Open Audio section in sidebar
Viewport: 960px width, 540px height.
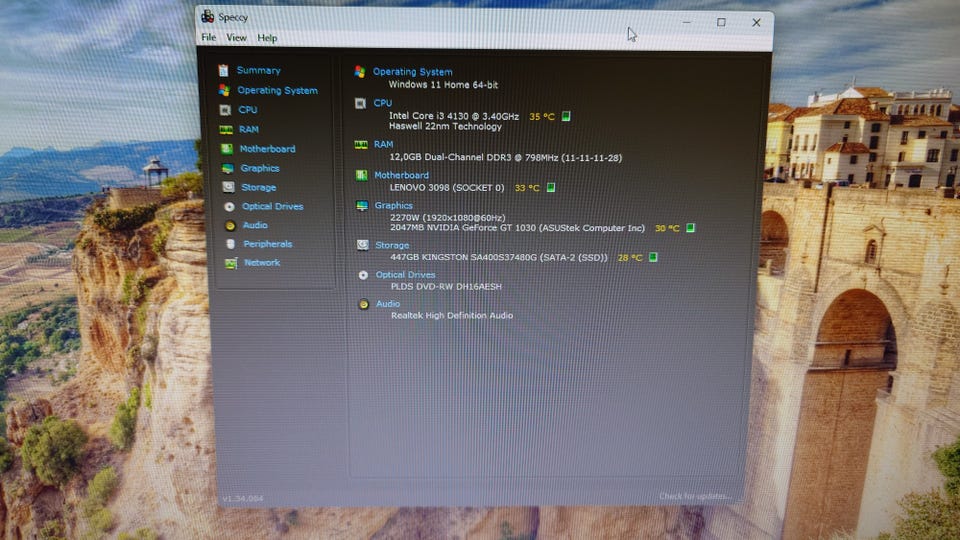[255, 225]
